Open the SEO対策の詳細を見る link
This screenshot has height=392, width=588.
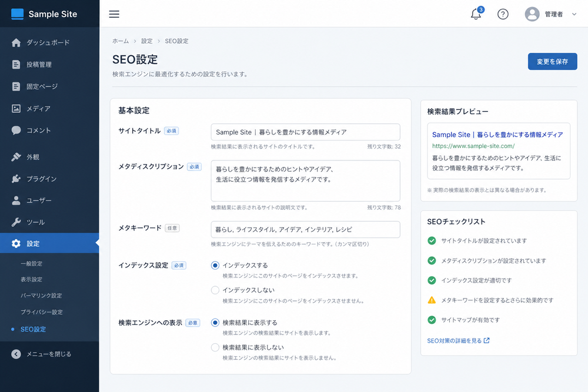[x=454, y=341]
